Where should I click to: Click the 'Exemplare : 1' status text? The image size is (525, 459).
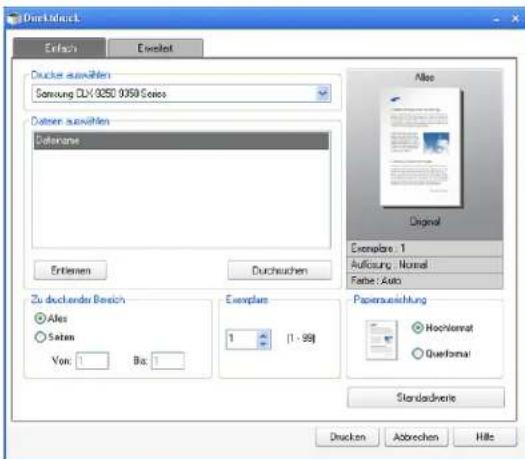pos(378,248)
